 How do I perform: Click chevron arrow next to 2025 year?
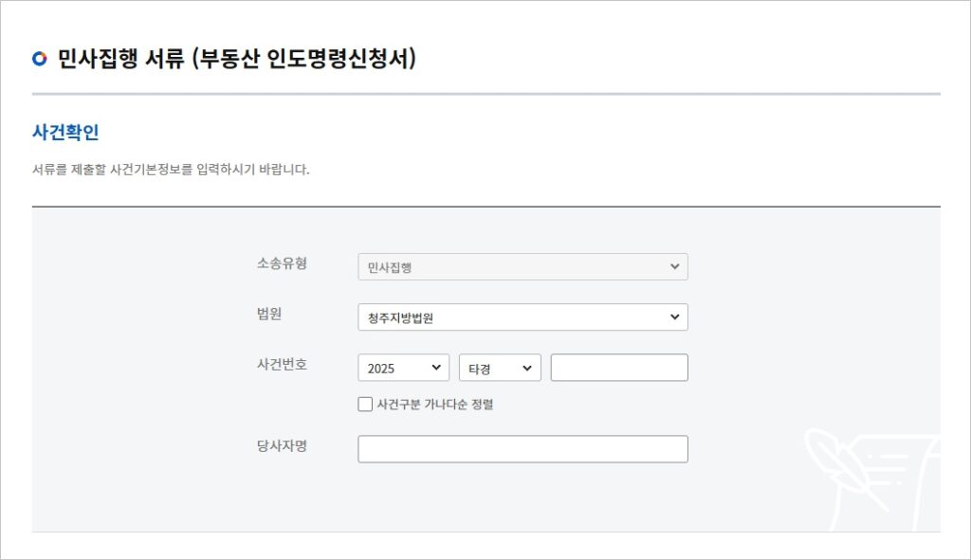click(436, 368)
